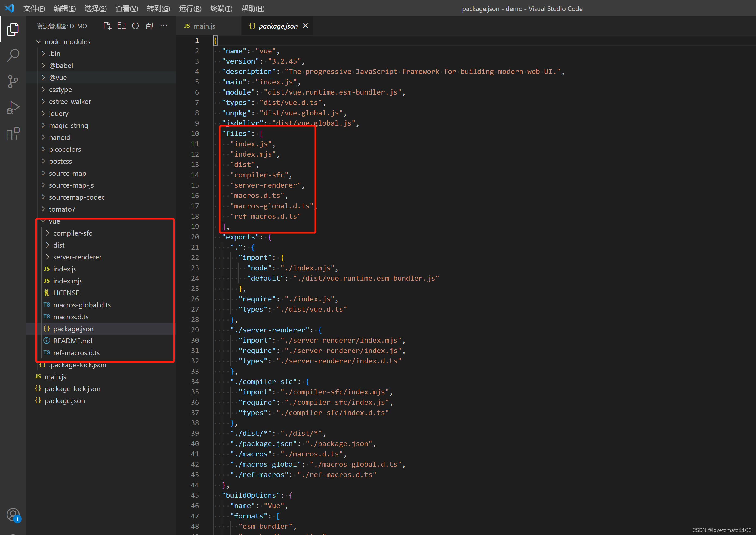This screenshot has width=756, height=535.
Task: Open the 文件(F) menu
Action: 34,8
